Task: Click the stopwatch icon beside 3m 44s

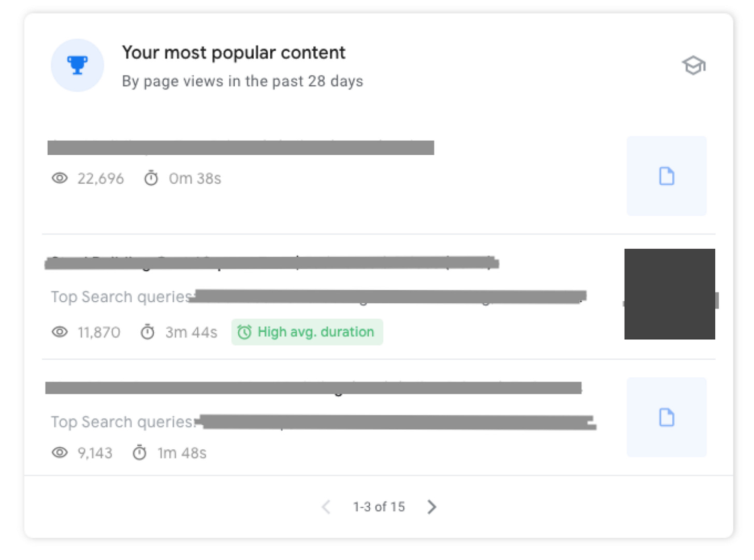Action: coord(148,332)
